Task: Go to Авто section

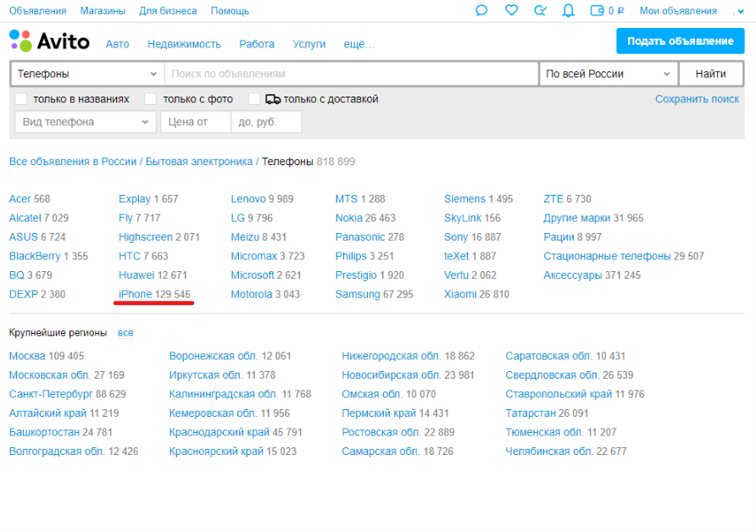Action: (117, 44)
